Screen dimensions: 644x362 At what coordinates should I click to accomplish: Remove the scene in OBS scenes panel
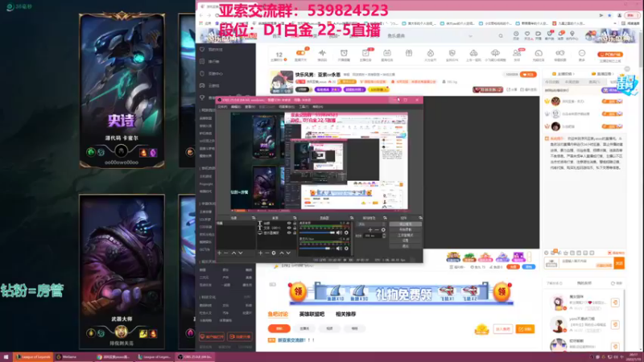click(x=226, y=253)
